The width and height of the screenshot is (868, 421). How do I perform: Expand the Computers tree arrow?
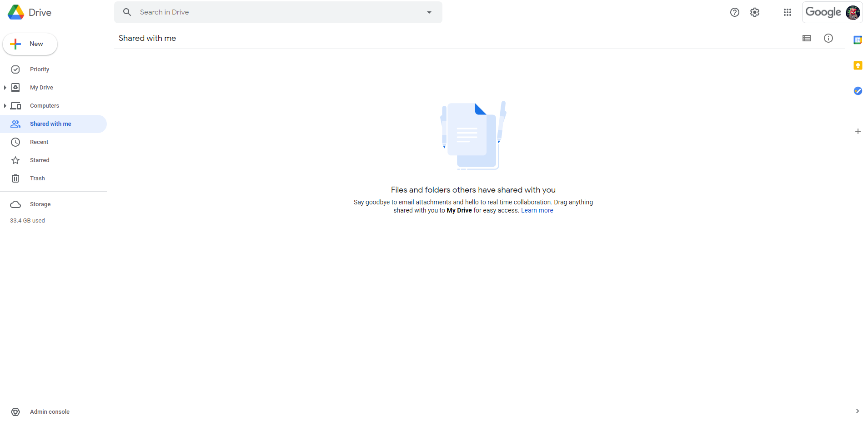5,106
